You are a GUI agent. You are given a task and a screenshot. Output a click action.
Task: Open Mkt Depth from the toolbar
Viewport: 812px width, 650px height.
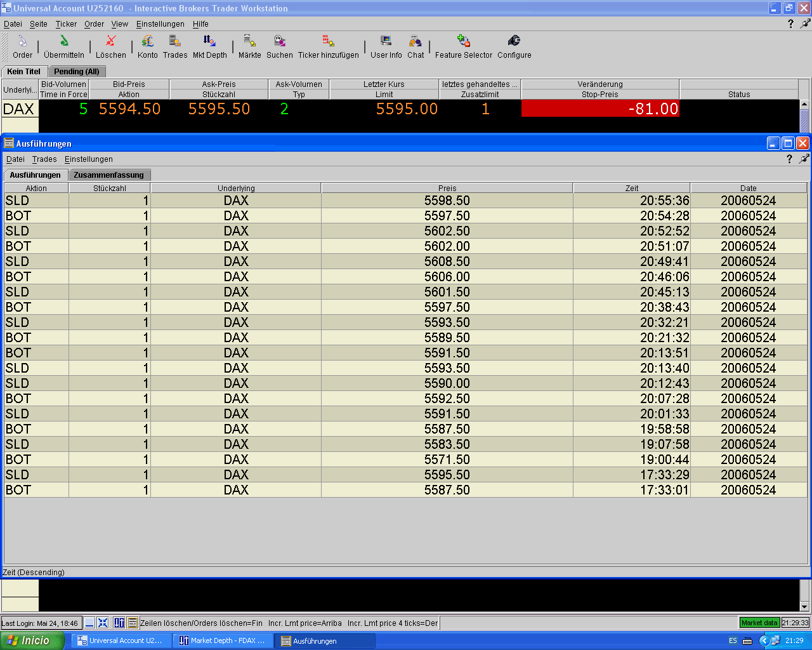coord(209,42)
